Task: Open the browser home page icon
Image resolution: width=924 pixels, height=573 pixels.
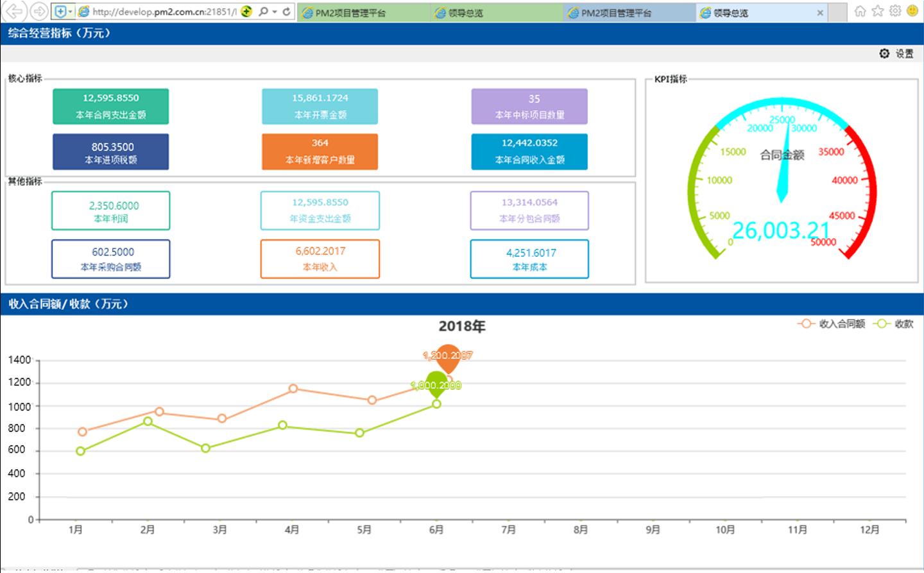Action: point(860,12)
